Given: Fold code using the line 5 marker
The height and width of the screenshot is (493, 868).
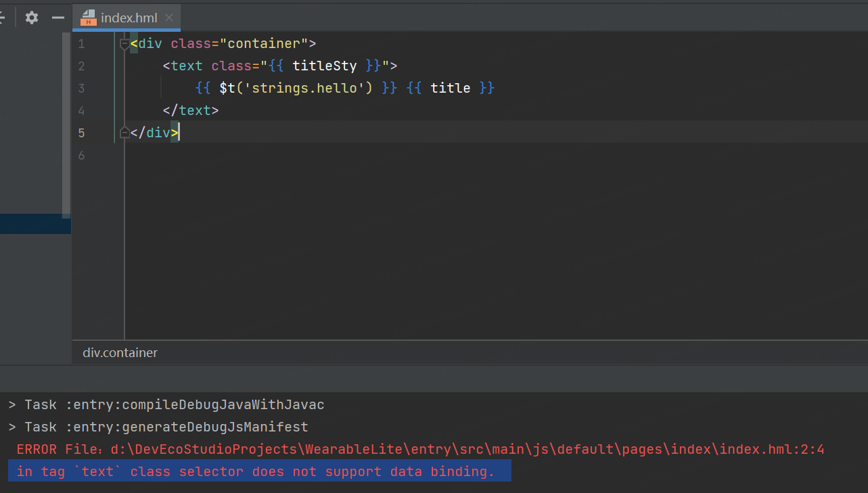Looking at the screenshot, I should tap(124, 133).
